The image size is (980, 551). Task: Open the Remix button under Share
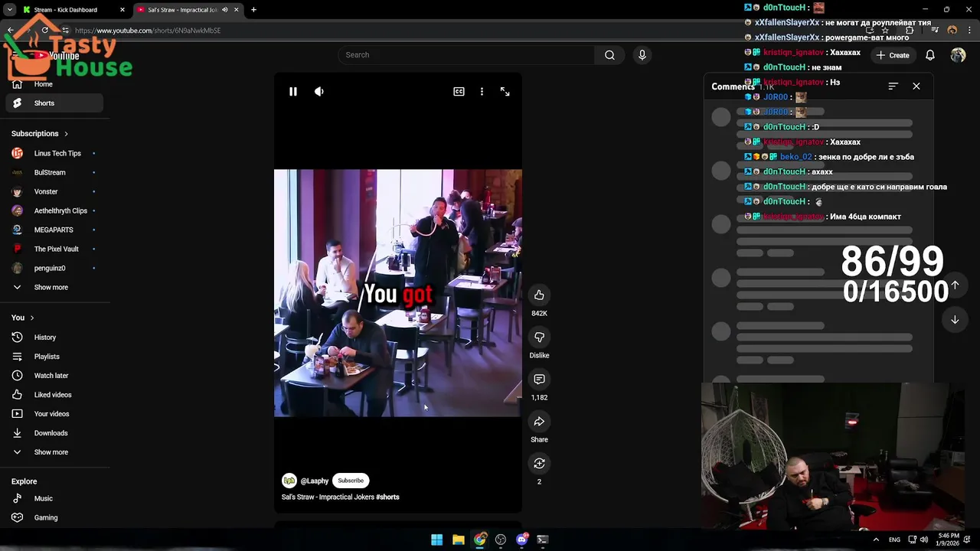tap(539, 464)
